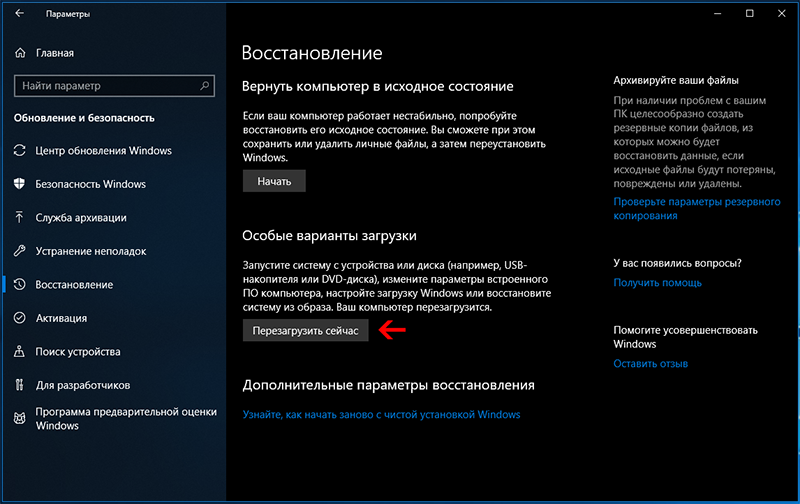Viewport: 800px width, 504px height.
Task: Select Служба архивации in sidebar
Action: pos(81,218)
